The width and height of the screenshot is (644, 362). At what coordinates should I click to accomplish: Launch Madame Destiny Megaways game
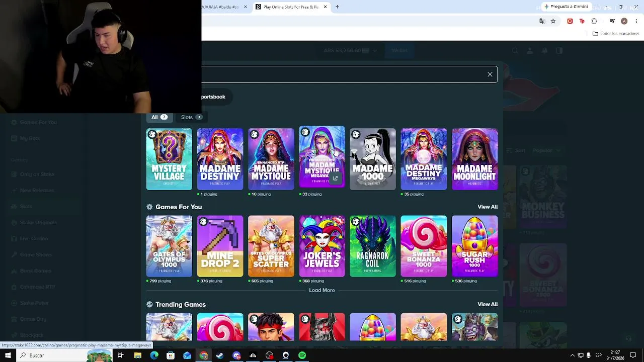point(424,159)
